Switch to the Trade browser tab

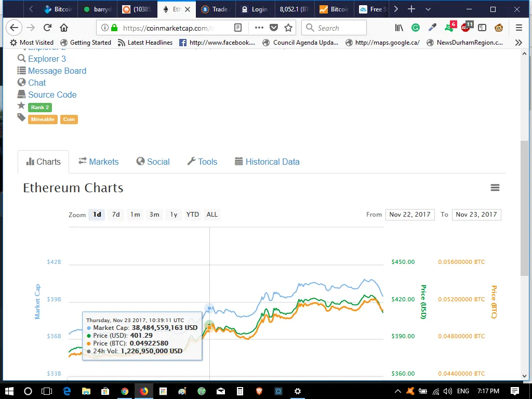215,9
